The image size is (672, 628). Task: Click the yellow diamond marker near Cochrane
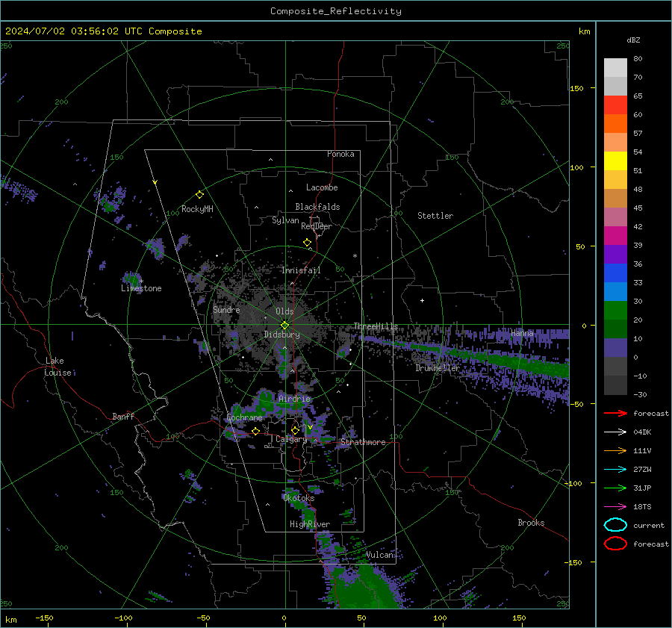pos(255,431)
